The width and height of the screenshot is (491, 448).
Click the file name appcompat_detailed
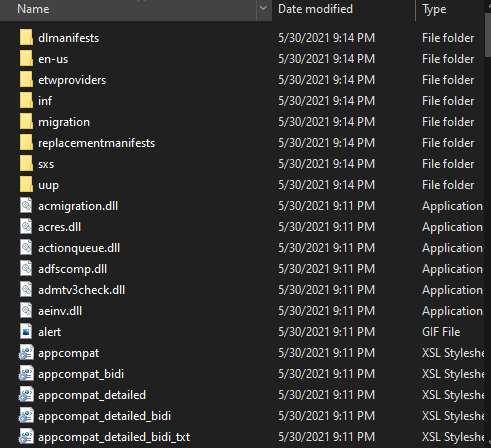(x=92, y=395)
